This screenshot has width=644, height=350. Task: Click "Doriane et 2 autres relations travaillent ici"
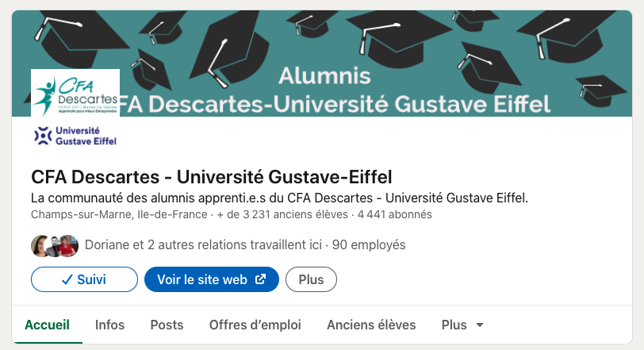click(x=203, y=245)
